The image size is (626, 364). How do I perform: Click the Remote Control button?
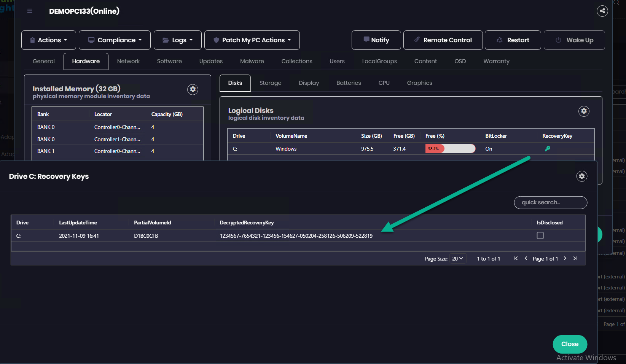tap(443, 40)
